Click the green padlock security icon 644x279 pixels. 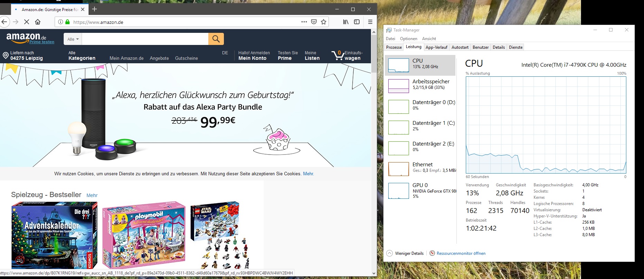click(67, 22)
